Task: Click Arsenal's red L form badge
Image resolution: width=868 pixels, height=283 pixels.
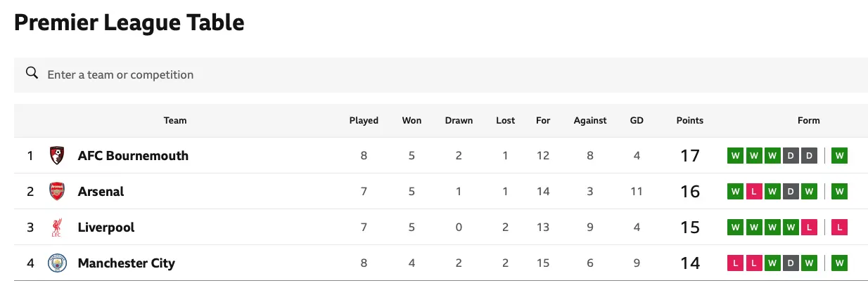Action: pyautogui.click(x=753, y=191)
